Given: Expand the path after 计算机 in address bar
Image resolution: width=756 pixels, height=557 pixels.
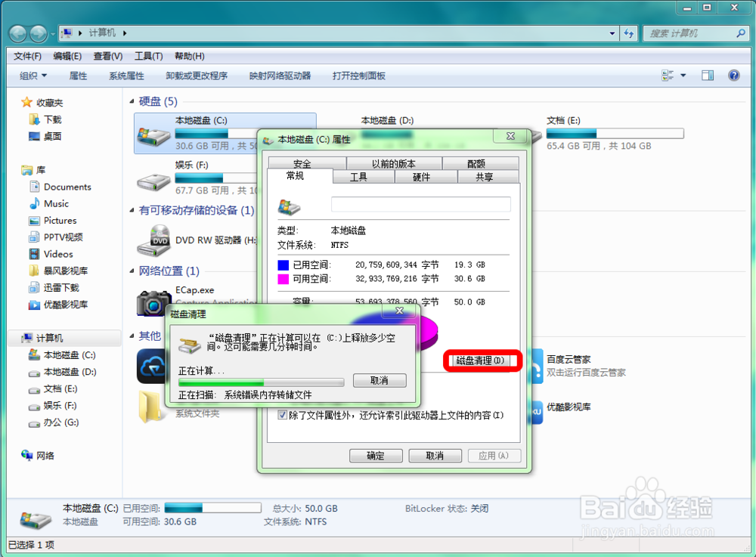Looking at the screenshot, I should point(125,33).
